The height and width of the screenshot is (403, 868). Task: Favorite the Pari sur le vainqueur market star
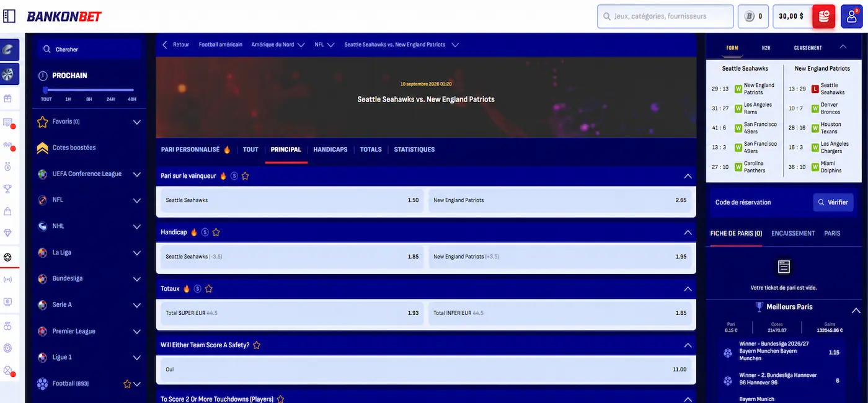[x=245, y=176]
